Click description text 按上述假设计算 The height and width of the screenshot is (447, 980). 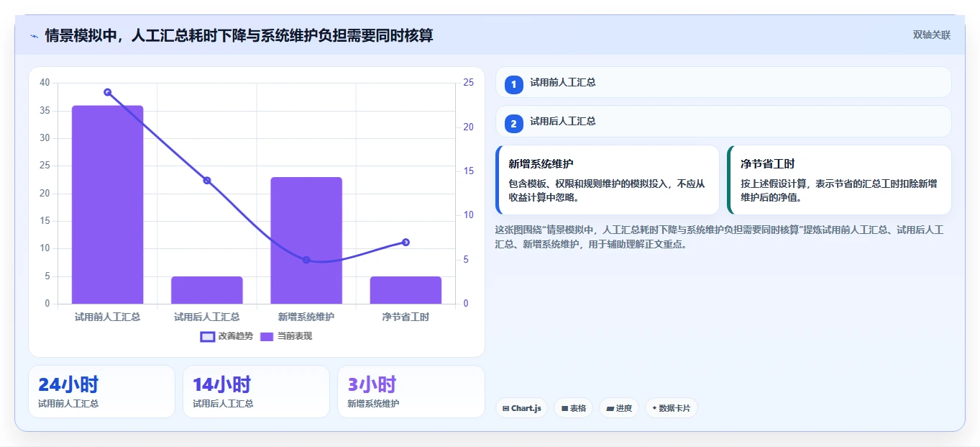point(839,190)
